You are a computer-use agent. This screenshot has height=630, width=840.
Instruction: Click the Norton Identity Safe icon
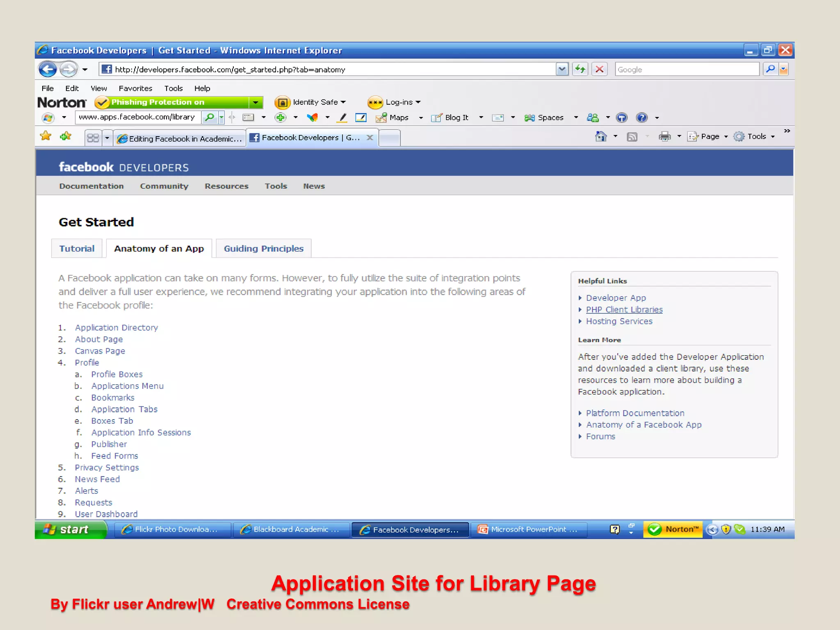[x=283, y=102]
